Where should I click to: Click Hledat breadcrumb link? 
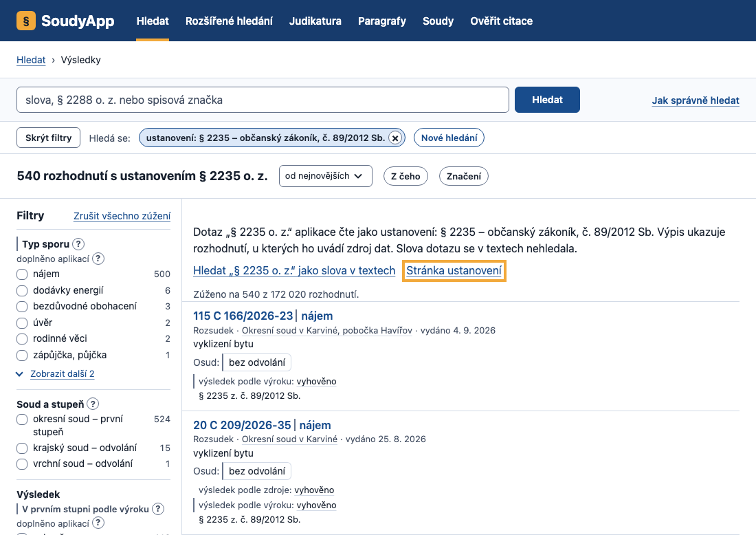pyautogui.click(x=31, y=60)
